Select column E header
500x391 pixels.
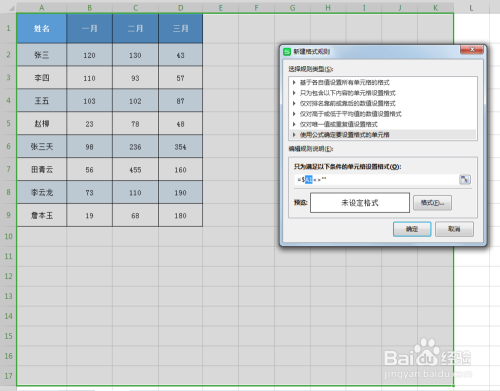(221, 8)
